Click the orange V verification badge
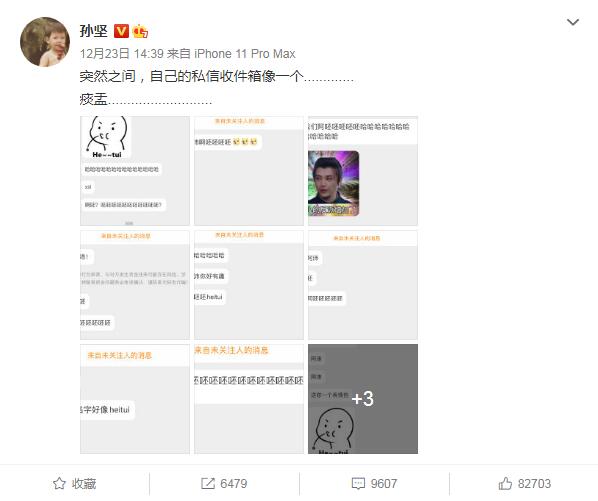This screenshot has height=501, width=598. [x=121, y=31]
